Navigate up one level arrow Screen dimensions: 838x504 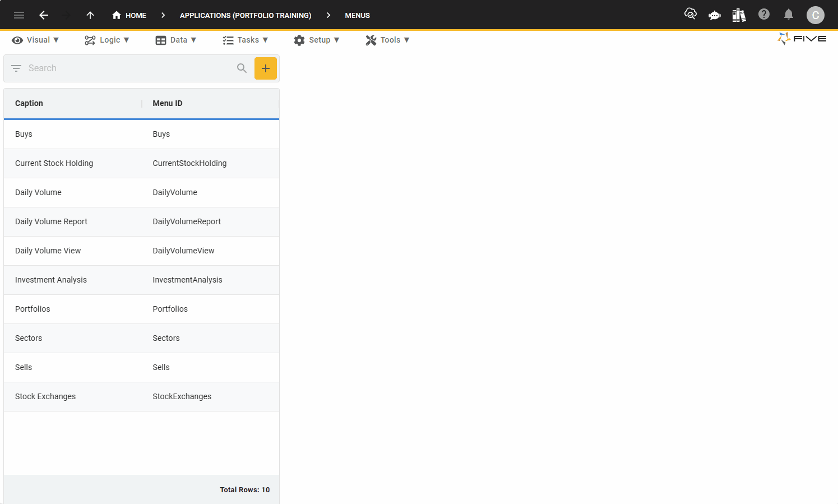[x=90, y=15]
